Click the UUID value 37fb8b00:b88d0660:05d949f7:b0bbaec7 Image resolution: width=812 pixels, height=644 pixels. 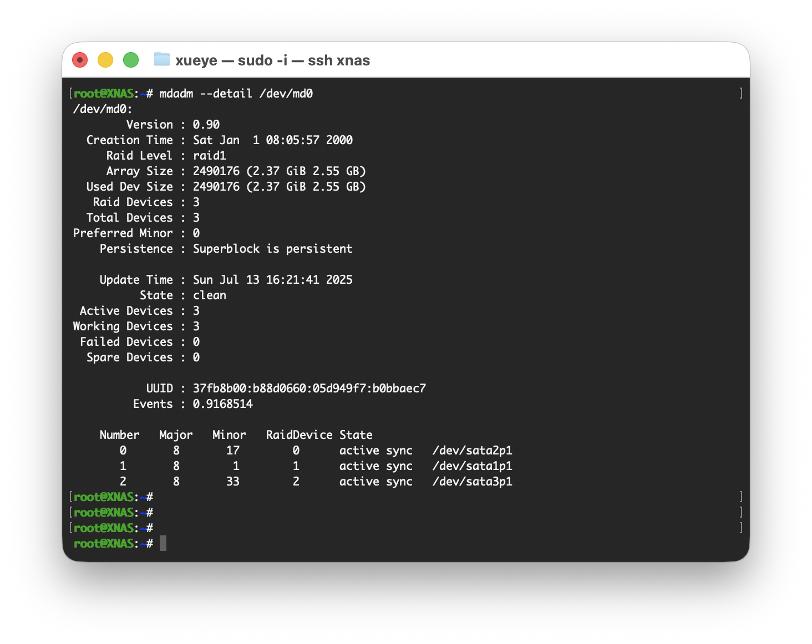coord(309,389)
